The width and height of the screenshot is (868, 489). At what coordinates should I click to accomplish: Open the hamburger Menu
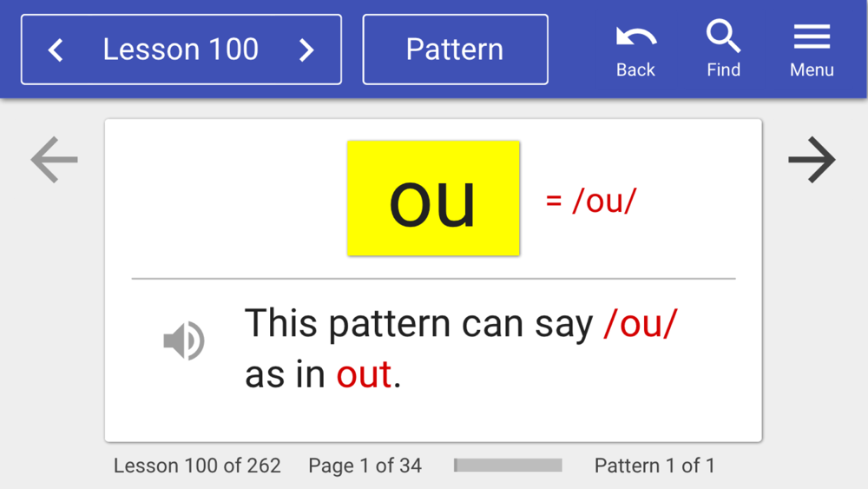pos(812,37)
